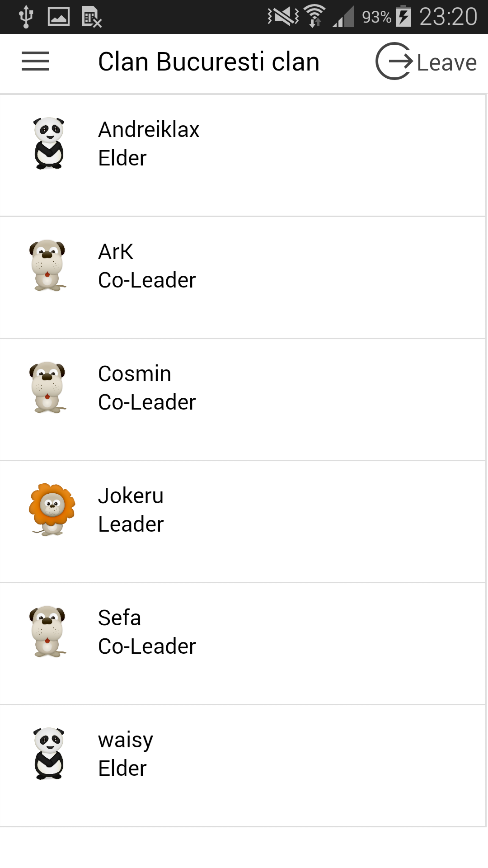Click waisy's panda avatar

(49, 754)
